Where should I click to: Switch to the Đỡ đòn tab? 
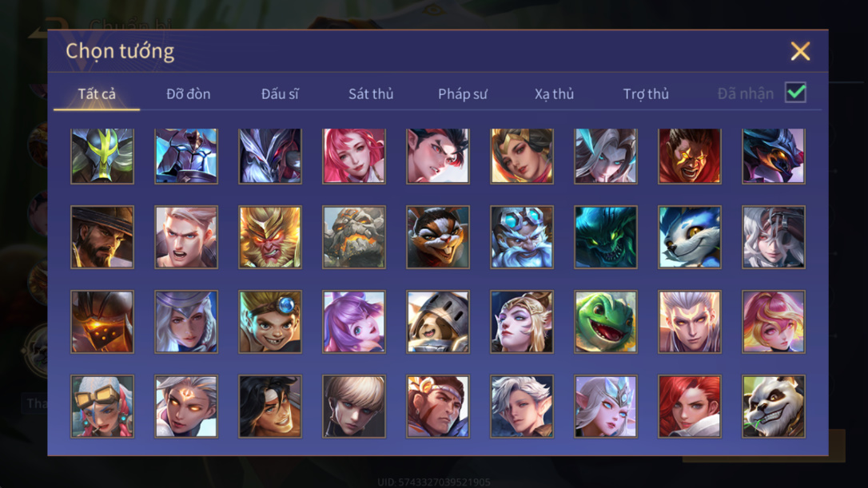[x=188, y=94]
